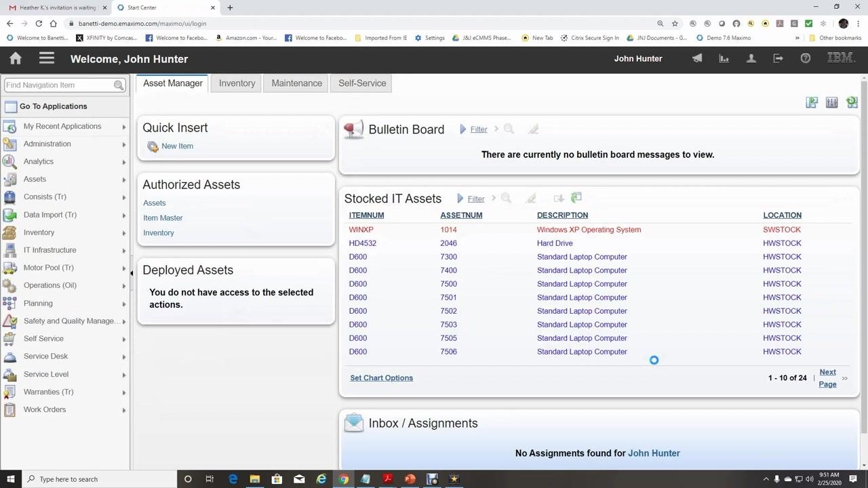Screen dimensions: 868x488
Task: Go to Next Page of stocked assets
Action: click(827, 378)
